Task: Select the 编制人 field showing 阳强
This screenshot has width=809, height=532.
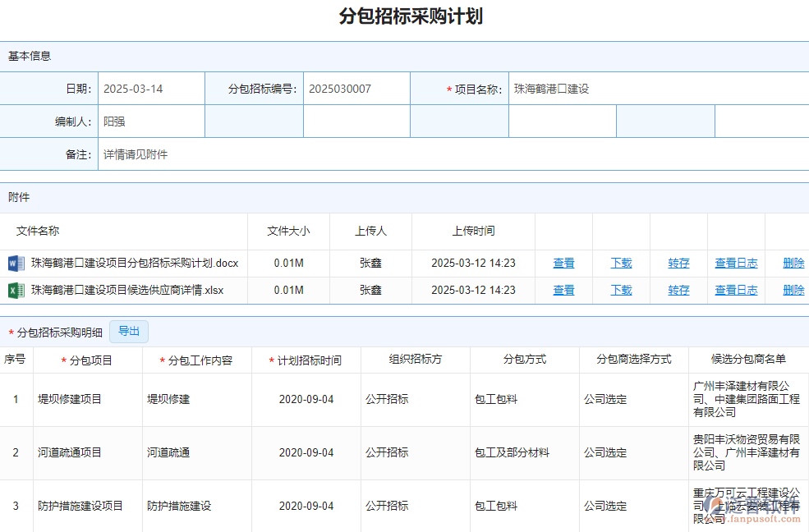Action: (152, 121)
